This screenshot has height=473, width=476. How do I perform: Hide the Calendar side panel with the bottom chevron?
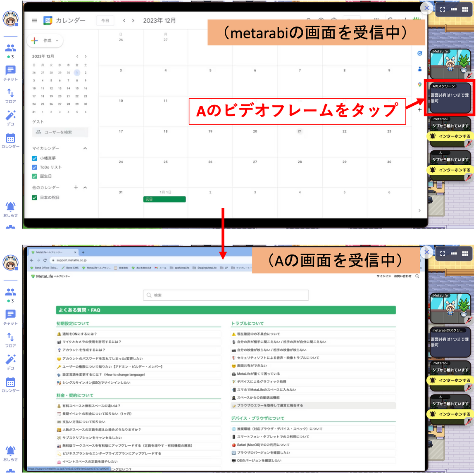pos(419,210)
